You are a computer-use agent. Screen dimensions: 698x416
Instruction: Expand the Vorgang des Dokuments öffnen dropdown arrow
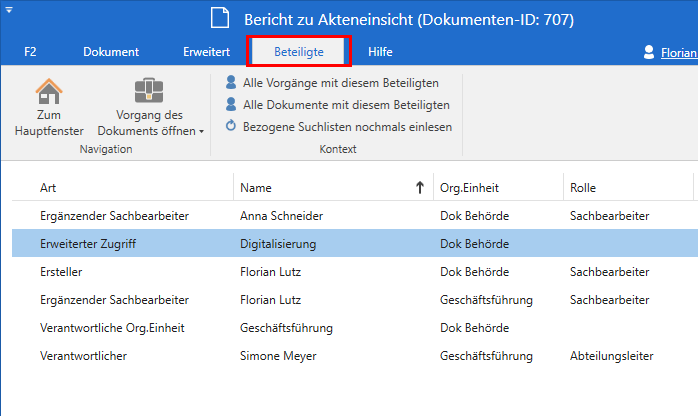(201, 131)
